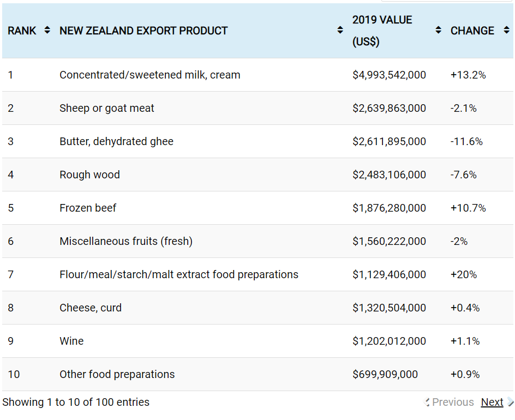
Task: Click the Next page chevron icon
Action: tap(510, 402)
